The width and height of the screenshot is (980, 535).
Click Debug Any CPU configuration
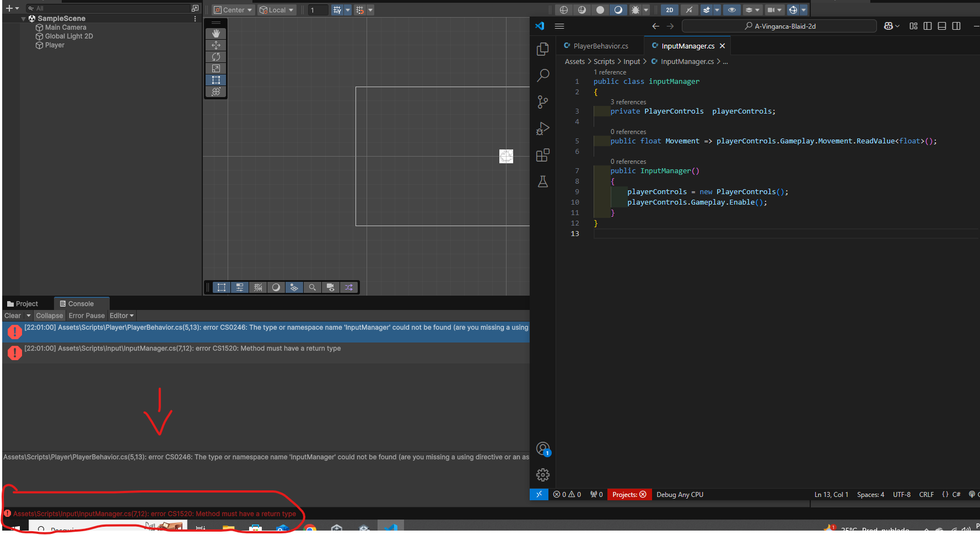tap(680, 494)
